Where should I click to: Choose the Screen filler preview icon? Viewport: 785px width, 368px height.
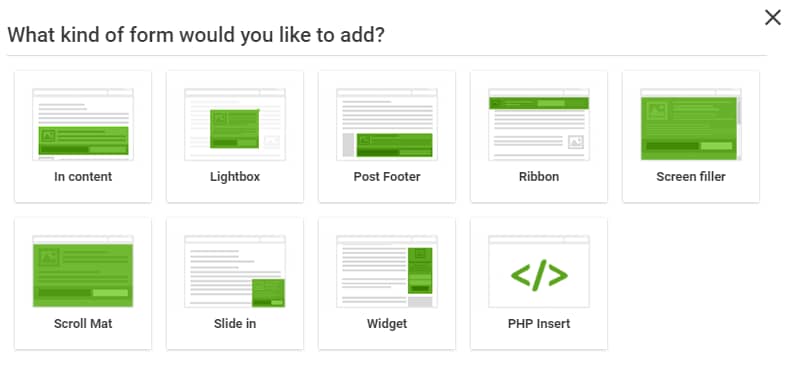(691, 124)
